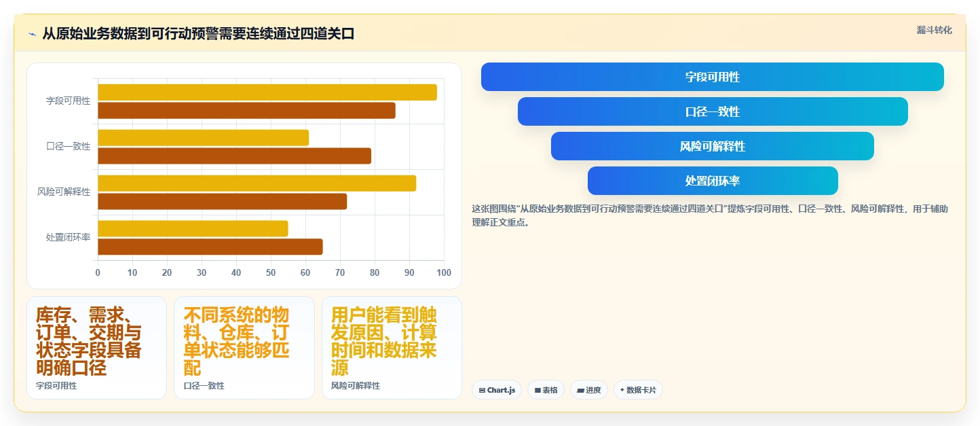The image size is (980, 426).
Task: Select the 风险可解释性 funnel stage
Action: click(713, 146)
